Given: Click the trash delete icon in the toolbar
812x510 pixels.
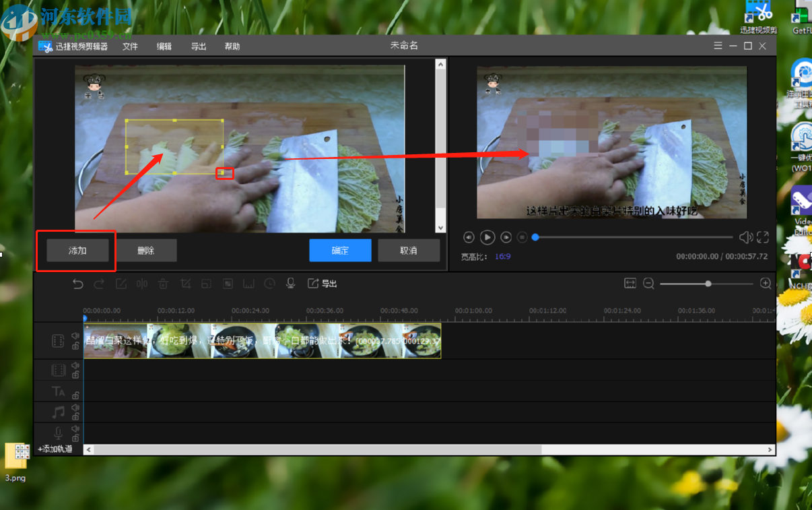Looking at the screenshot, I should pos(164,284).
